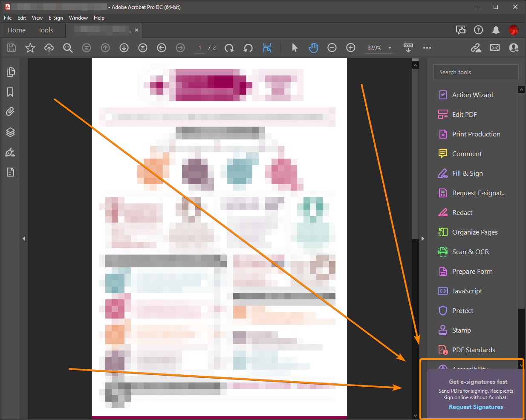Activate the Selection arrow tool
This screenshot has height=420, width=526.
click(x=295, y=48)
